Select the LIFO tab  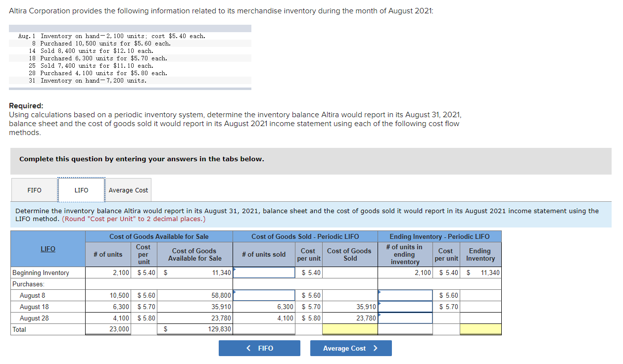(81, 190)
